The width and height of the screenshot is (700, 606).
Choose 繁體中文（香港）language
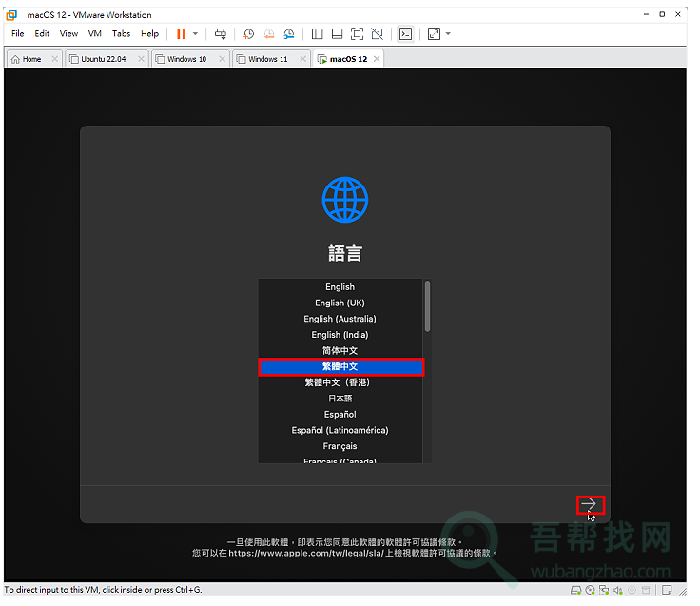tap(340, 382)
